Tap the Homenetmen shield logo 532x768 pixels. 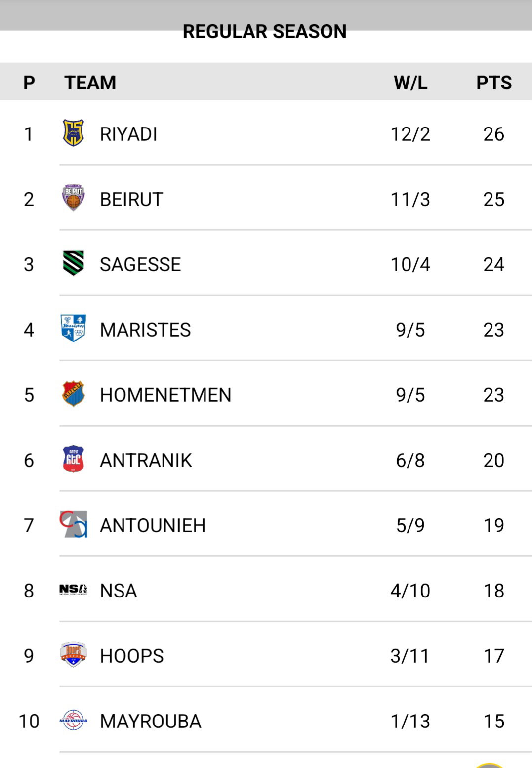(73, 394)
